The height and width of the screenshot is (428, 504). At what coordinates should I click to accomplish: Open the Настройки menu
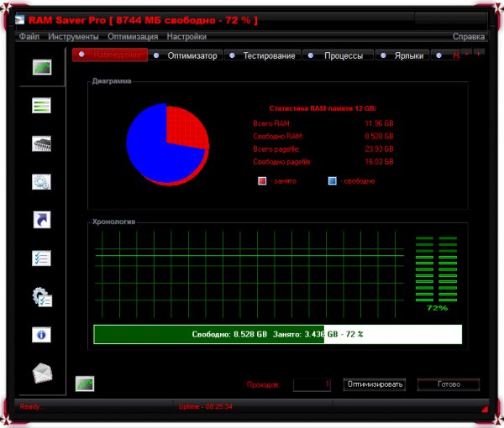(186, 37)
